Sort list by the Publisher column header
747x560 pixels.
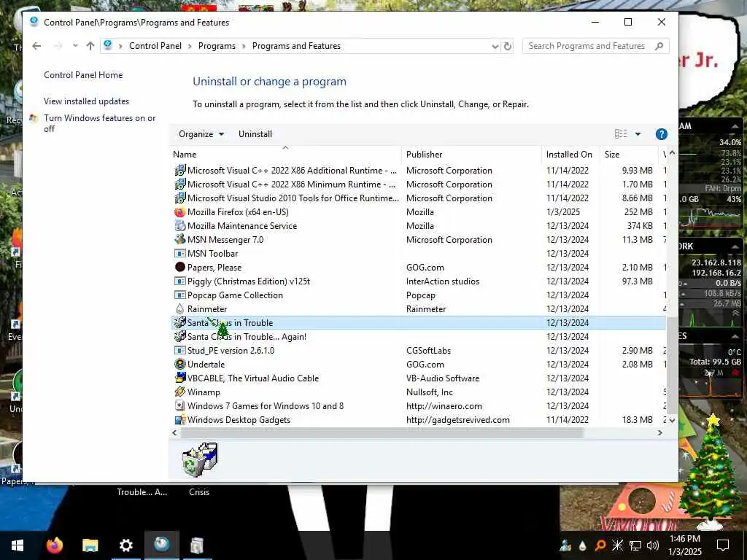(472, 155)
